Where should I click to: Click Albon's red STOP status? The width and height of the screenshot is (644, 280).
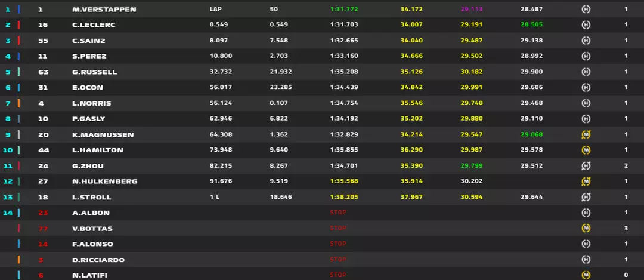tap(338, 213)
